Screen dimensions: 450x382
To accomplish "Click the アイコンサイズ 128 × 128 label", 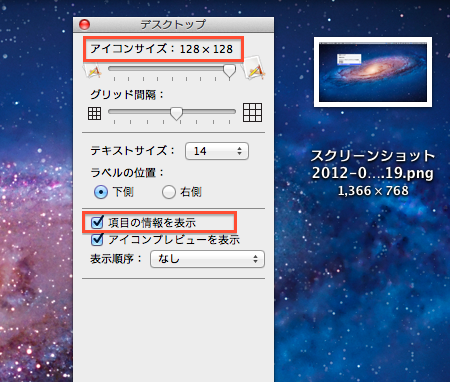I will pos(162,49).
